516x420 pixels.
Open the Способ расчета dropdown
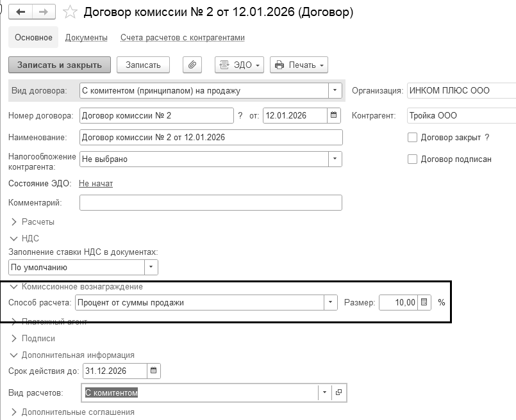(330, 302)
